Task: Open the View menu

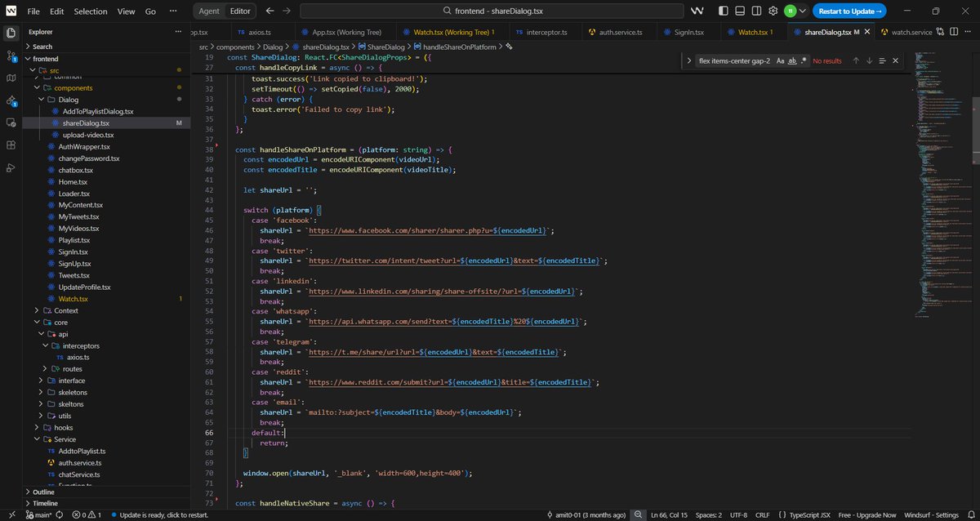Action: pos(126,11)
